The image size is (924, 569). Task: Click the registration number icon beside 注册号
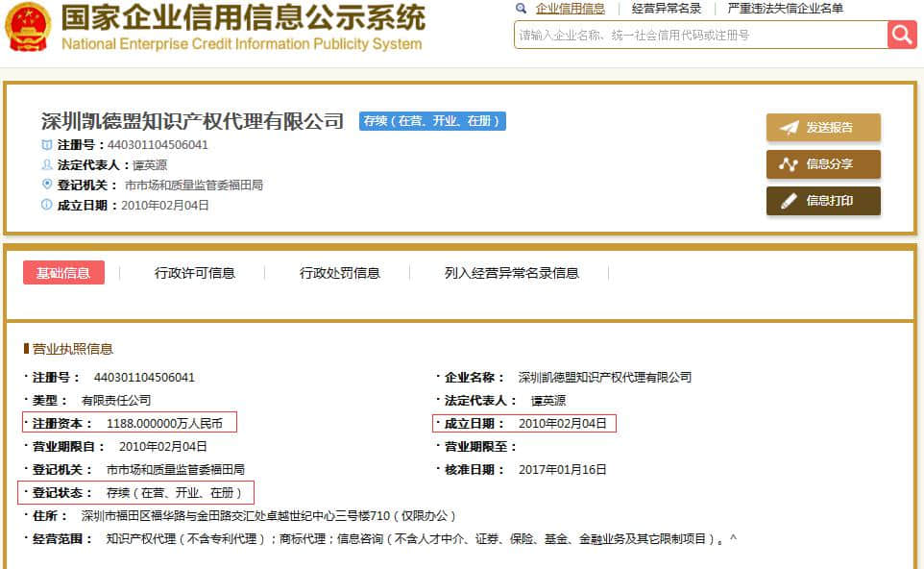coord(47,145)
